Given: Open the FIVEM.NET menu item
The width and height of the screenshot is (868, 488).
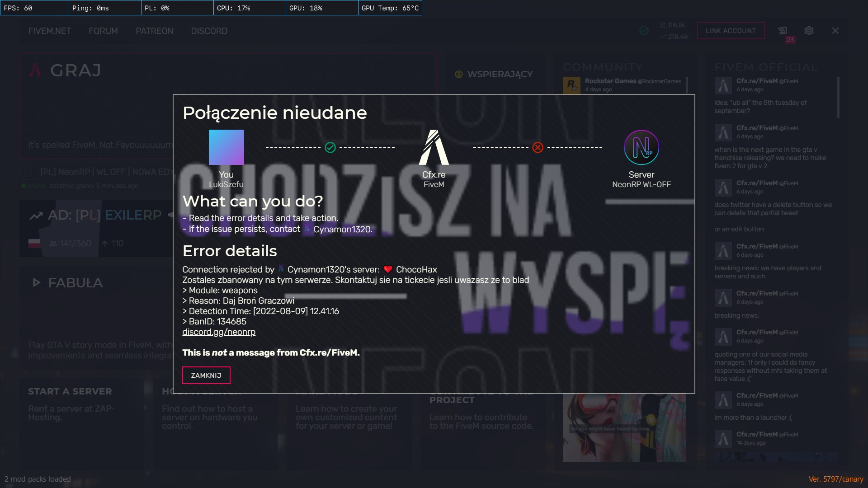Looking at the screenshot, I should [50, 31].
